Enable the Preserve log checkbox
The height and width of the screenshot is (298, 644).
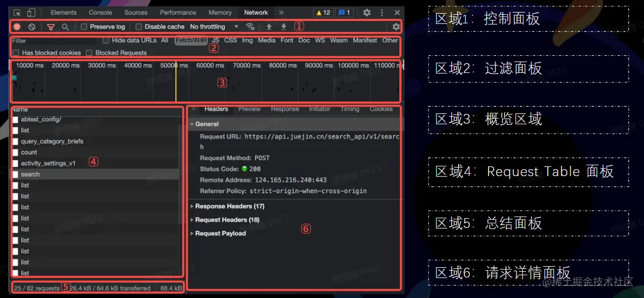click(x=84, y=27)
